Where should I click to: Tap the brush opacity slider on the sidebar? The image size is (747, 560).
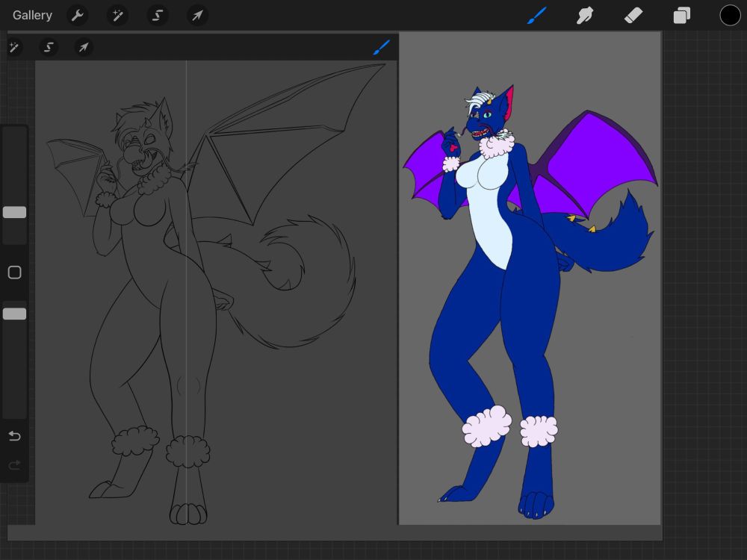point(13,314)
